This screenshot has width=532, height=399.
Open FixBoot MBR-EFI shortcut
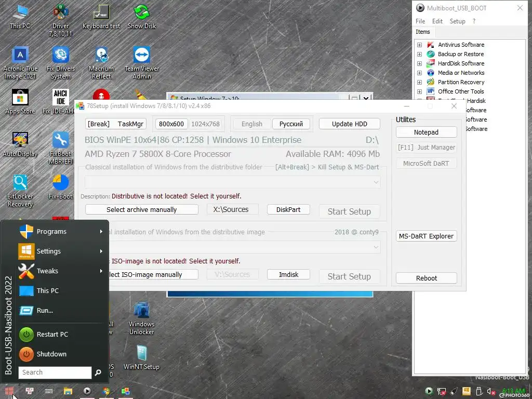[60, 148]
